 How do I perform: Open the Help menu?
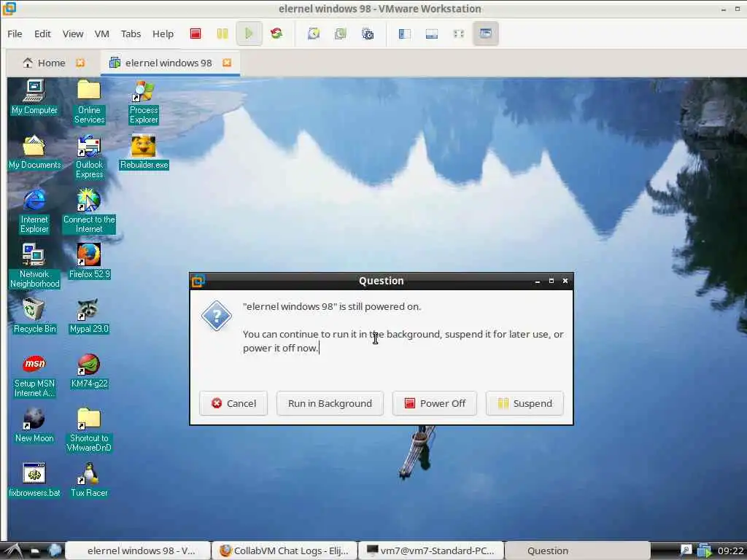pos(163,34)
